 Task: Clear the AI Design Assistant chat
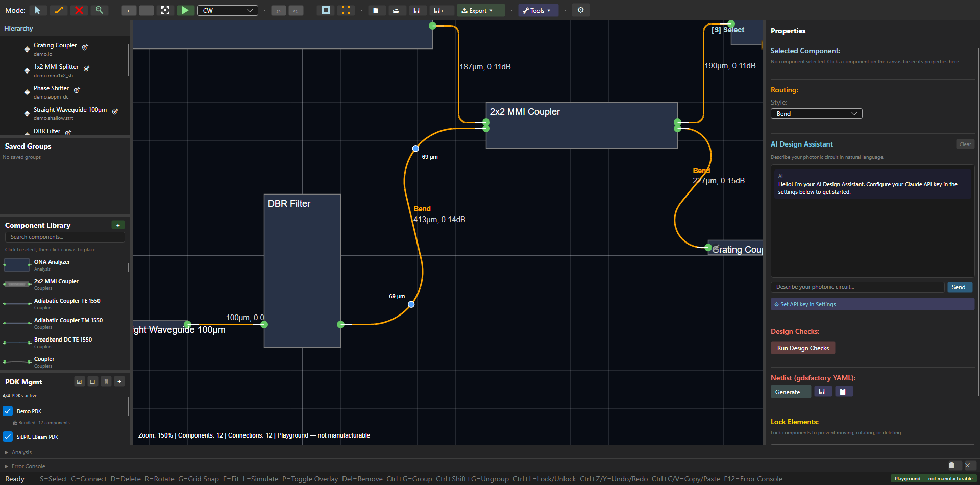965,144
